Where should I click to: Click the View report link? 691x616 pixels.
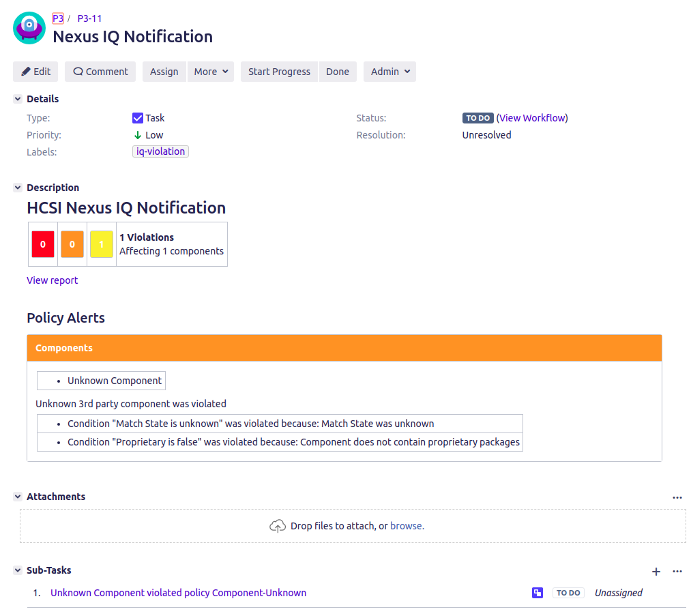click(52, 280)
